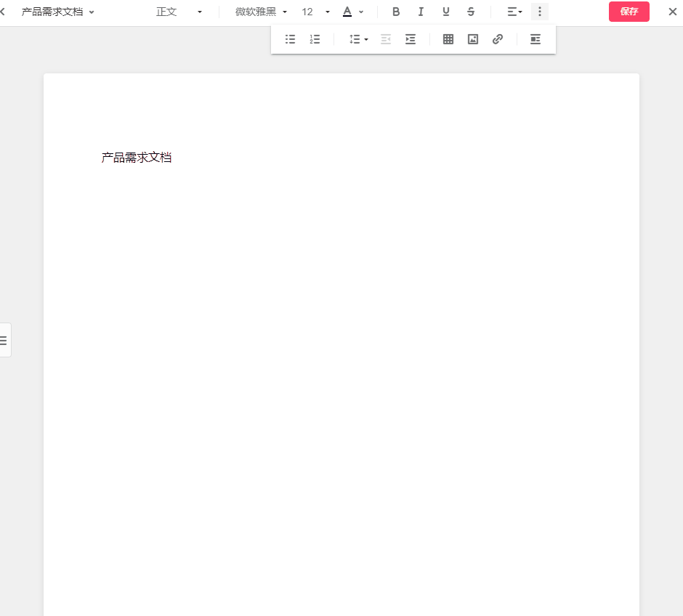Open the outline panel handle on left edge
This screenshot has width=683, height=616.
4,340
